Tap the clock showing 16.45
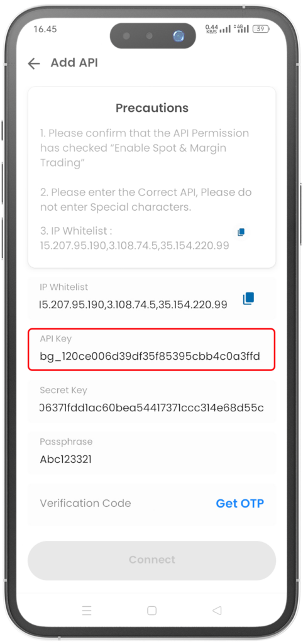Image resolution: width=303 pixels, height=644 pixels. click(x=45, y=29)
